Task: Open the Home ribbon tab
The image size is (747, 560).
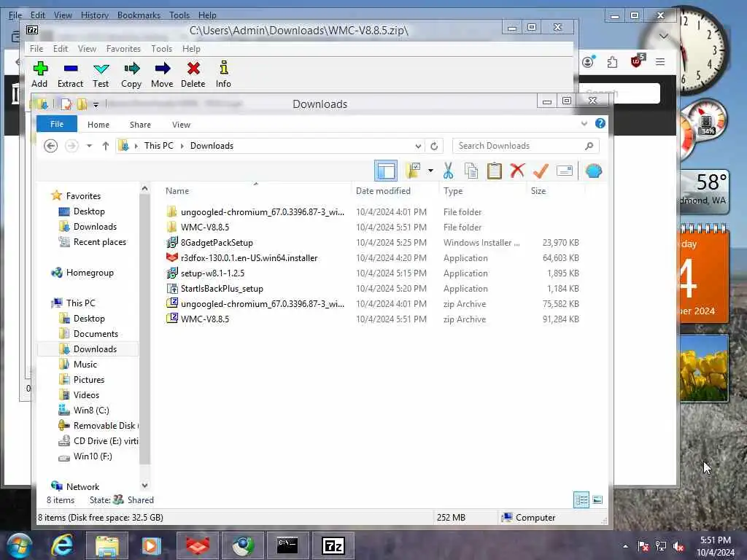Action: point(98,124)
